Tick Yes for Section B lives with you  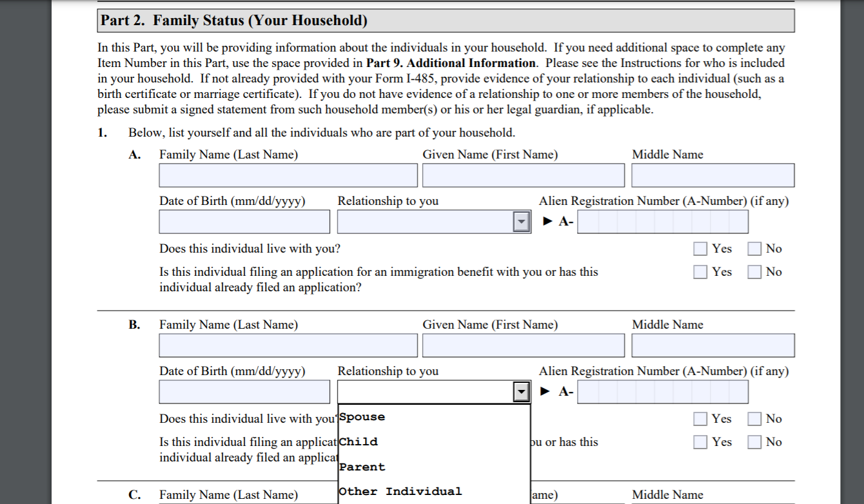[x=700, y=419]
